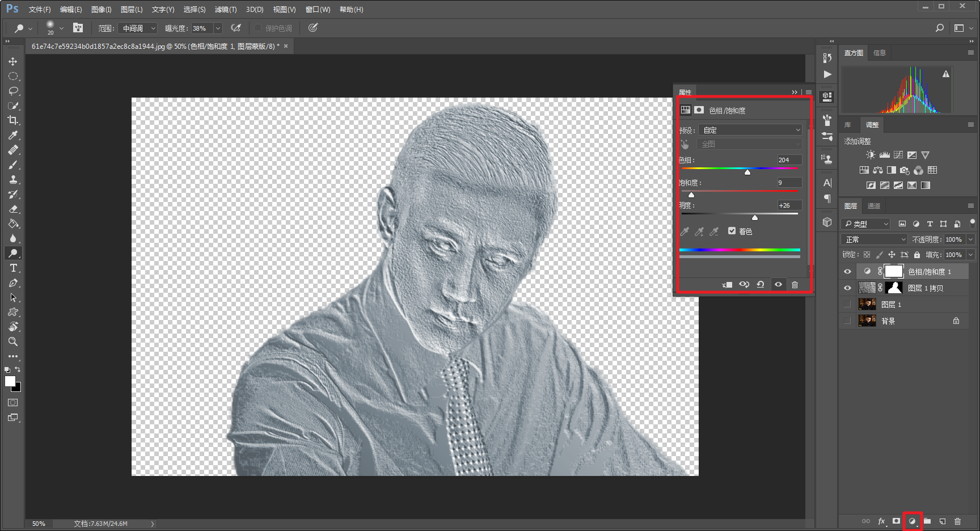Open brush preset picker dropdown

tap(61, 28)
